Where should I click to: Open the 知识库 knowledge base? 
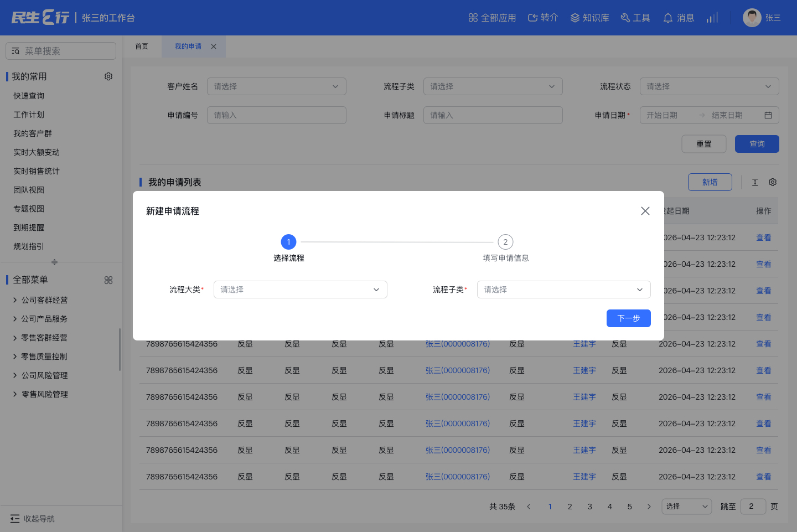point(589,18)
